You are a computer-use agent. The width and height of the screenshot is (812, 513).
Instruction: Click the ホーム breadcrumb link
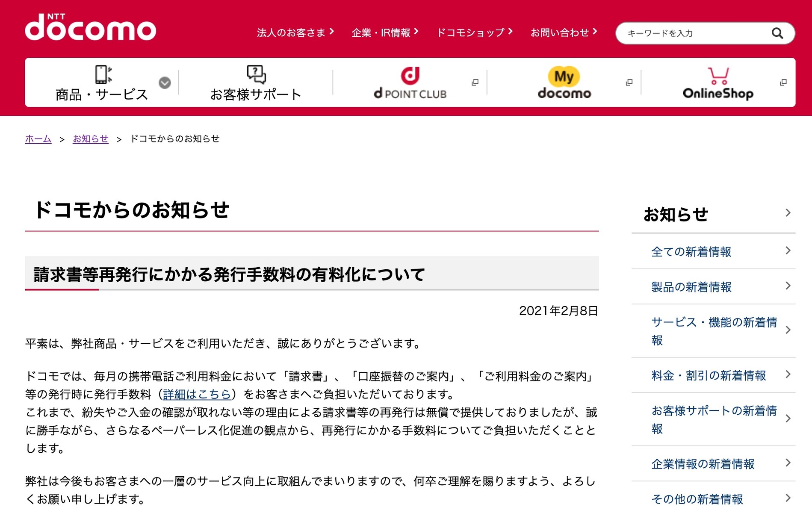(38, 139)
